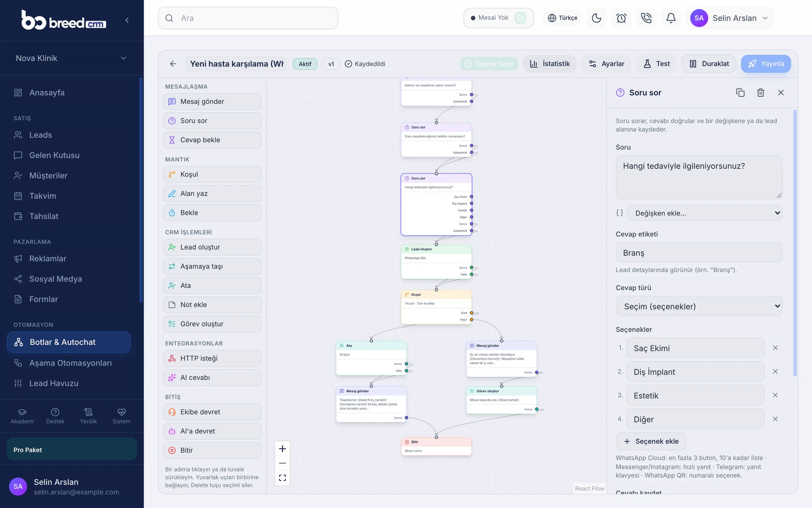Click the Ara search field

coord(248,18)
